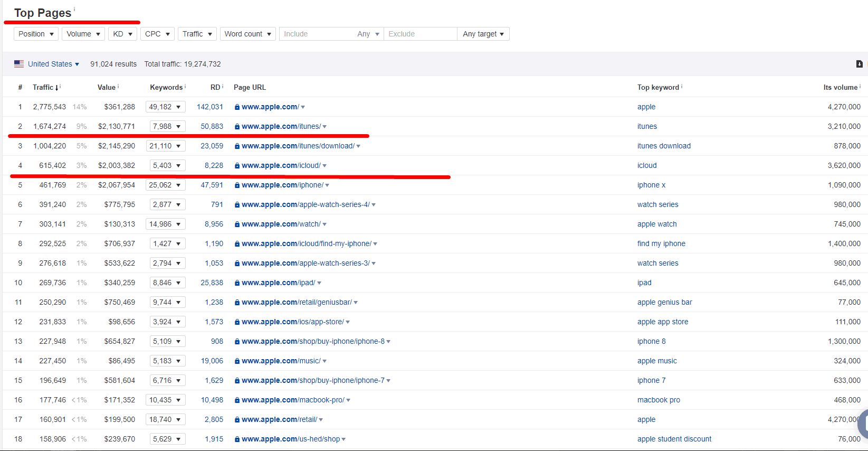The width and height of the screenshot is (868, 451).
Task: Click the export download icon
Action: point(859,64)
